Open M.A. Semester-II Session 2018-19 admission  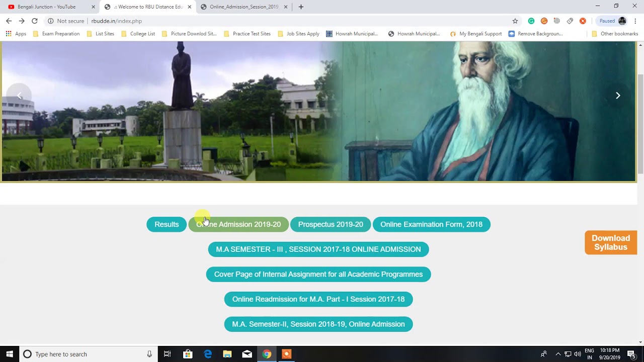click(x=318, y=324)
